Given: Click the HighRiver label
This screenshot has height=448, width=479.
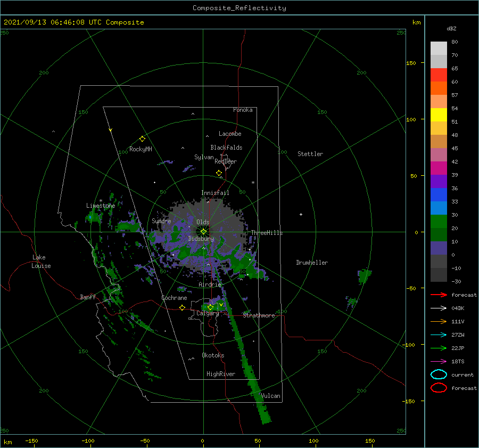Looking at the screenshot, I should point(221,374).
